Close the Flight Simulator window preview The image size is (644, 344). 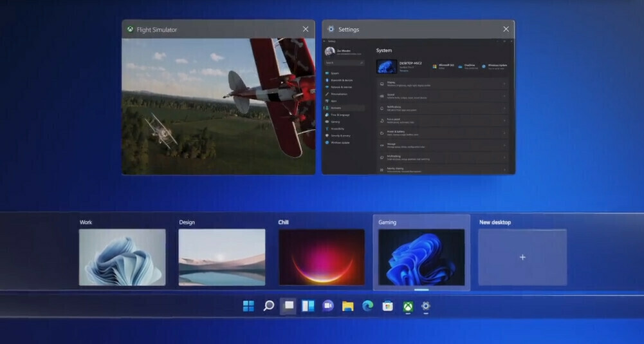click(x=306, y=29)
